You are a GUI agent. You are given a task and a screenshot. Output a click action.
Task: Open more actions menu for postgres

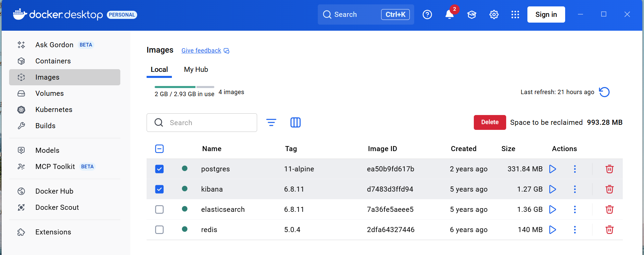click(575, 169)
